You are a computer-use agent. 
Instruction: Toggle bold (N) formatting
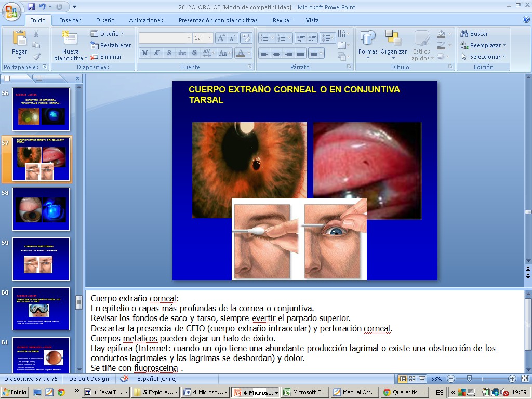point(144,53)
